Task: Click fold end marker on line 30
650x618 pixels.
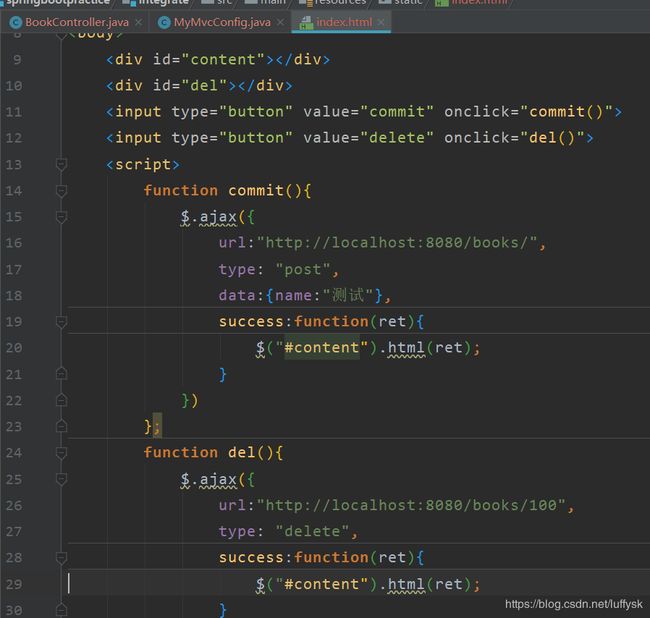Action: [x=61, y=610]
